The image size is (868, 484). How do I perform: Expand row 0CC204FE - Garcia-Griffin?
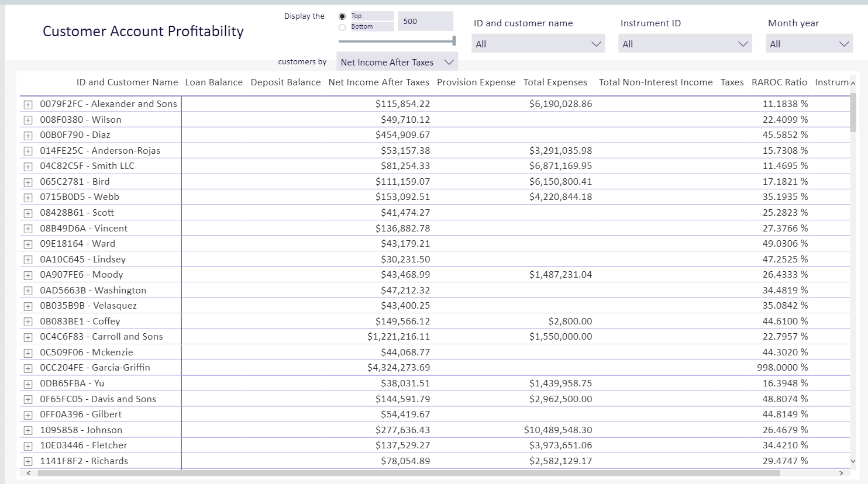point(27,368)
